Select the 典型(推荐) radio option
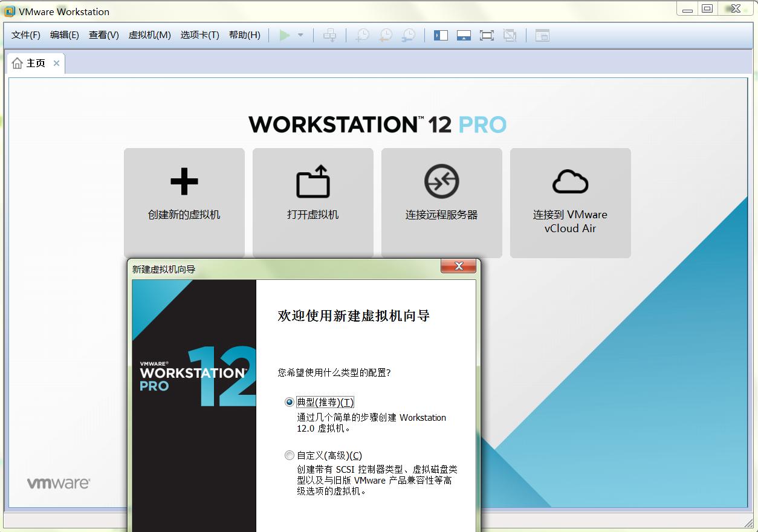 click(290, 402)
